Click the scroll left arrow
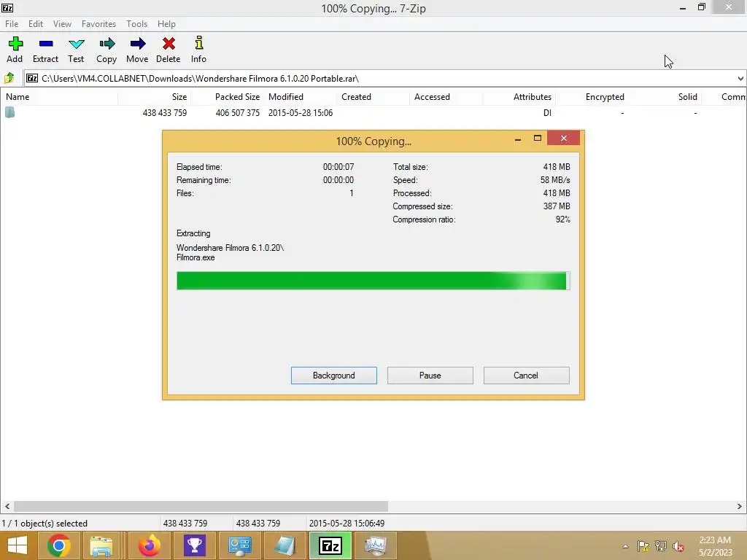The image size is (747, 560). coord(7,506)
